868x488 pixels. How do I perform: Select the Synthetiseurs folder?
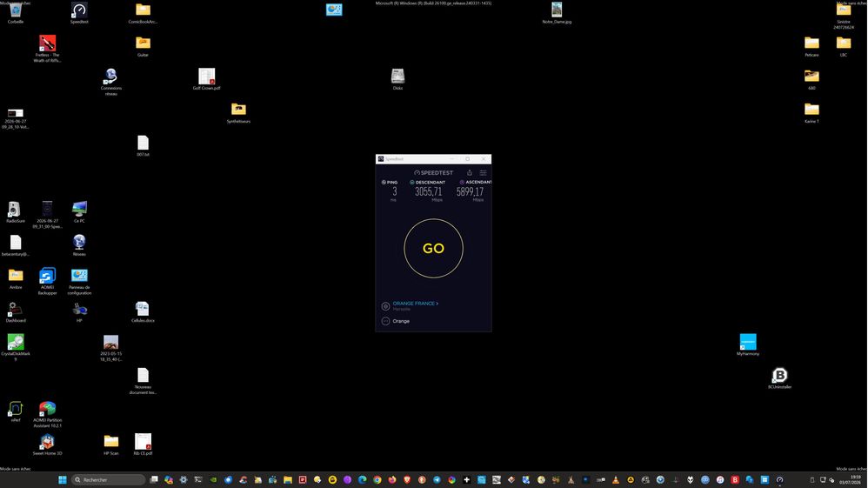point(238,112)
